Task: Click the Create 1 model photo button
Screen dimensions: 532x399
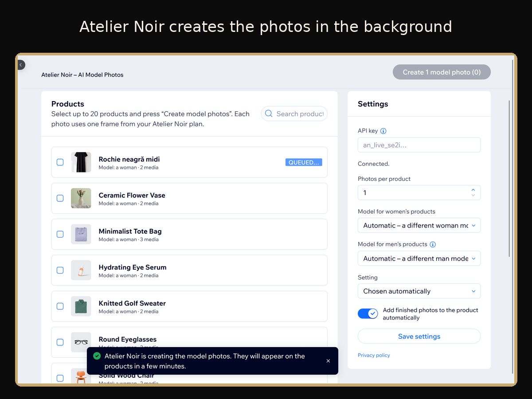Action: click(x=442, y=72)
